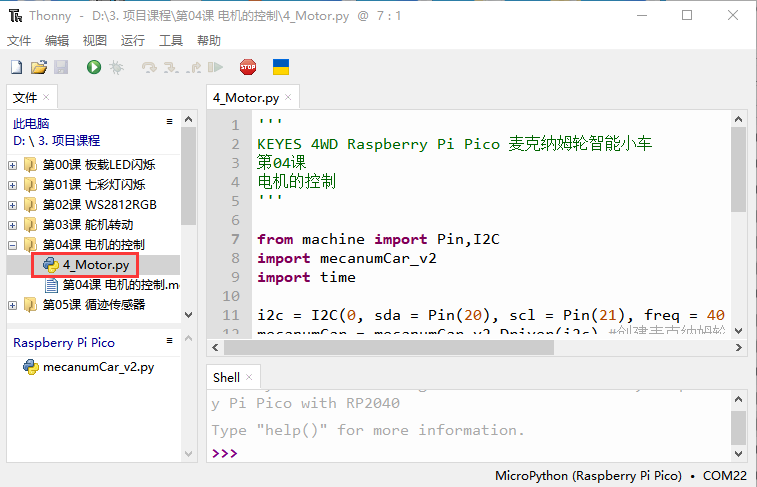Expand the 第05课 循迹传感器 folder
Image resolution: width=757 pixels, height=487 pixels.
click(x=13, y=306)
